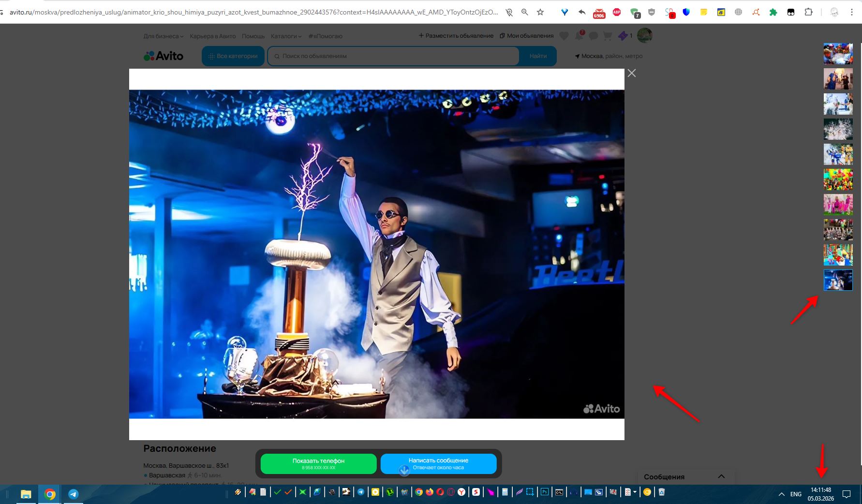Image resolution: width=862 pixels, height=504 pixels.
Task: Open the Каталоги dropdown
Action: 286,36
